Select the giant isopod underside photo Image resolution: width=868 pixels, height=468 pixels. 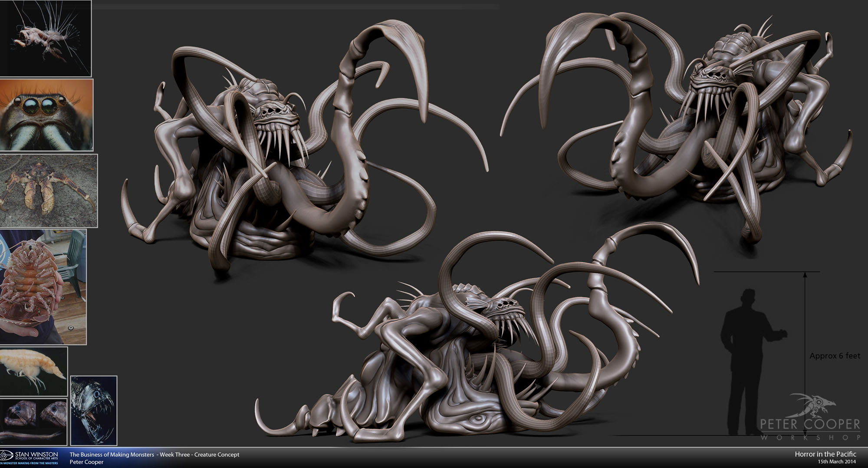pos(43,287)
